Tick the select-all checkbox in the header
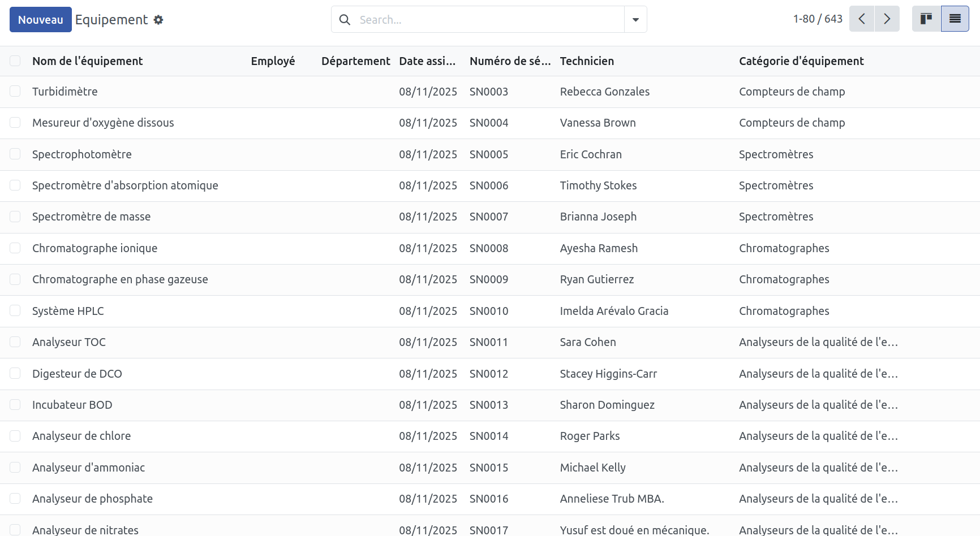980x536 pixels. tap(15, 60)
